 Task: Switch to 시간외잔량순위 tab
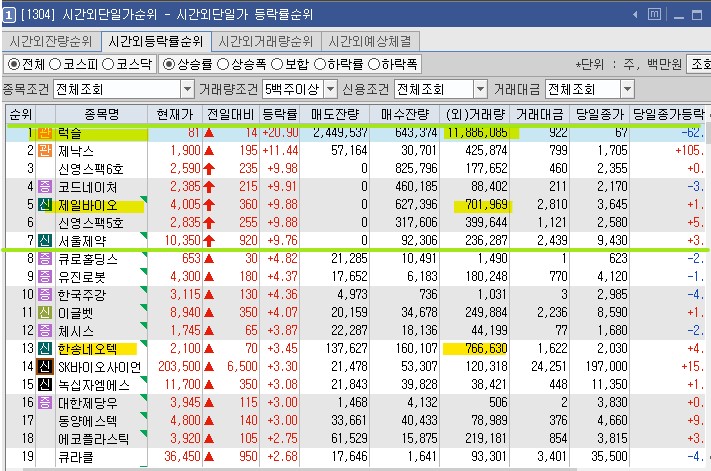point(51,42)
